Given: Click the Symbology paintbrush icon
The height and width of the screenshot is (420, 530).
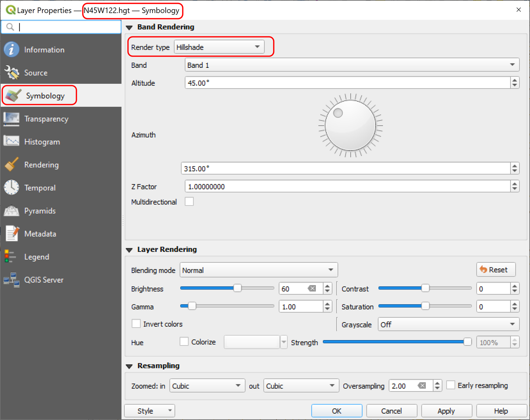Looking at the screenshot, I should [12, 95].
